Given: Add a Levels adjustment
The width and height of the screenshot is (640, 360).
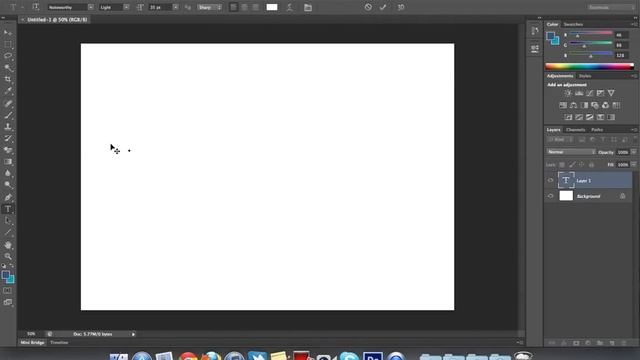Looking at the screenshot, I should (579, 93).
